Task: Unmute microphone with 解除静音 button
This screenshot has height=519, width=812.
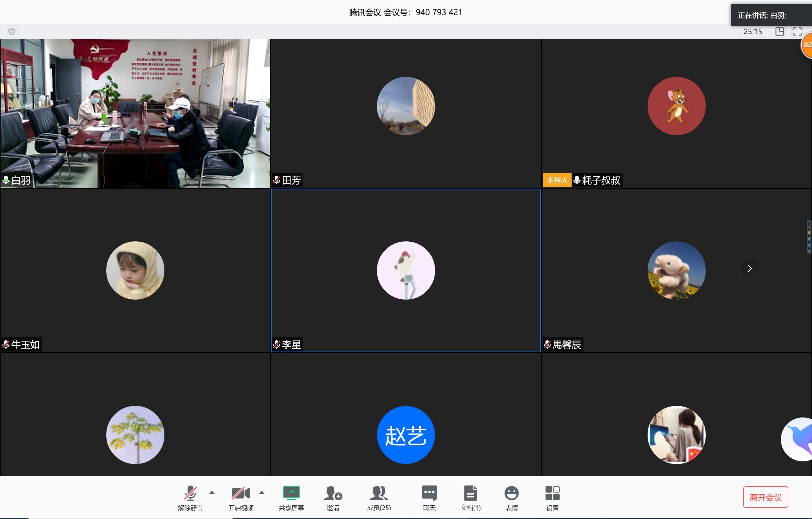Action: [x=190, y=493]
